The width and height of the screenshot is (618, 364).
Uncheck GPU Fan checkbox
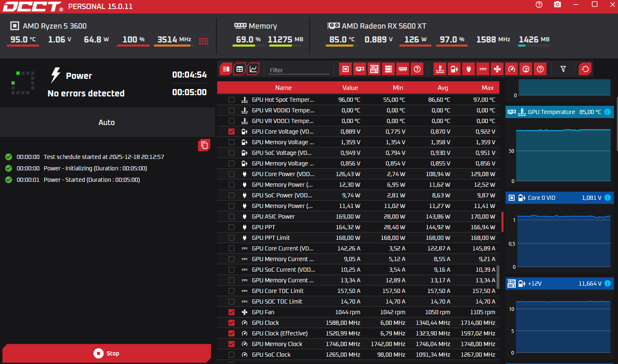(x=231, y=312)
